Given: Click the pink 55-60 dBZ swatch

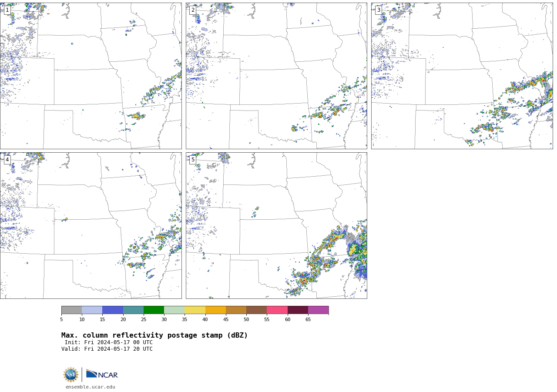Looking at the screenshot, I should coord(277,310).
